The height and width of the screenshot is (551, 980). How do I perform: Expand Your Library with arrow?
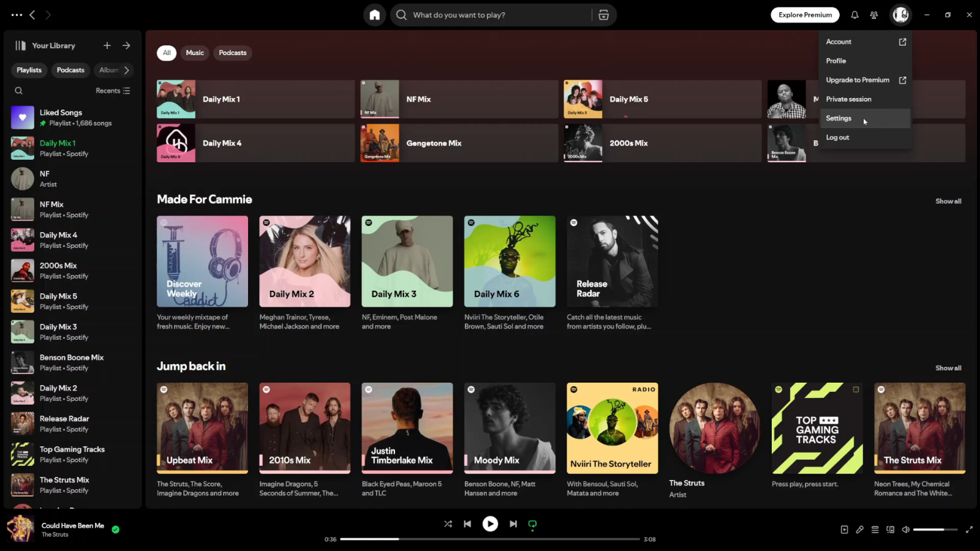pos(126,45)
